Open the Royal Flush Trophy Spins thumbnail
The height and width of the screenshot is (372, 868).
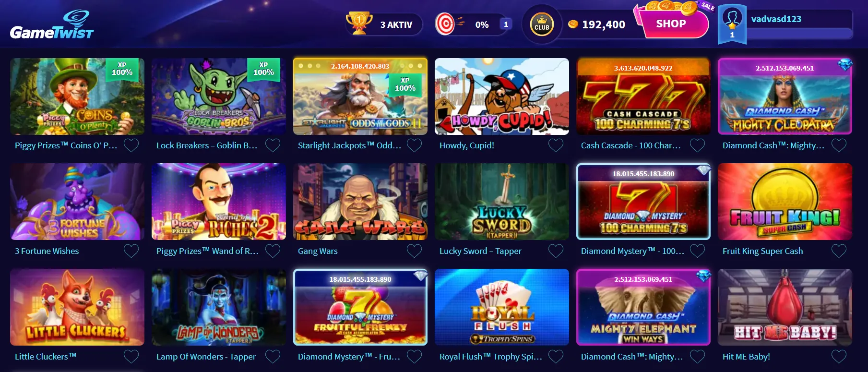pyautogui.click(x=502, y=307)
